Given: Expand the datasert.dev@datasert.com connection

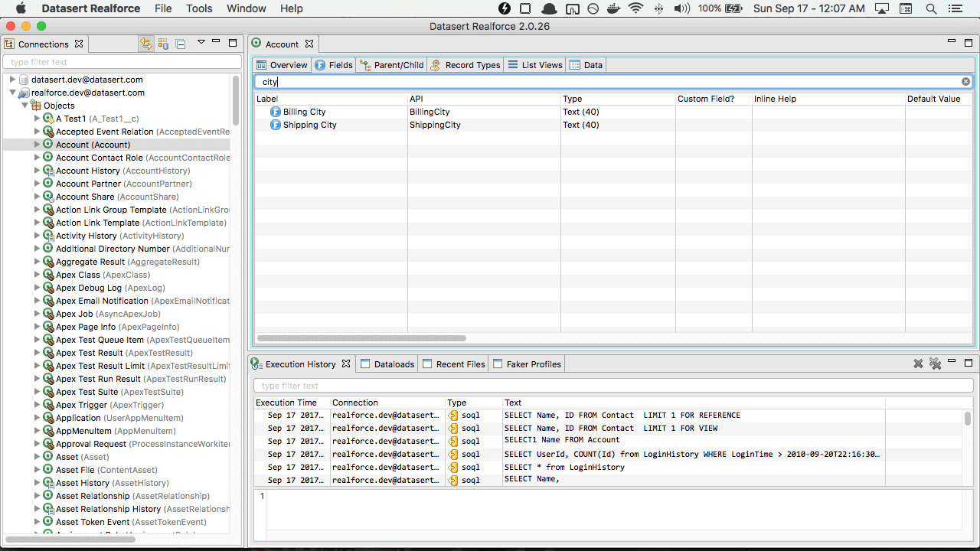Looking at the screenshot, I should tap(12, 80).
